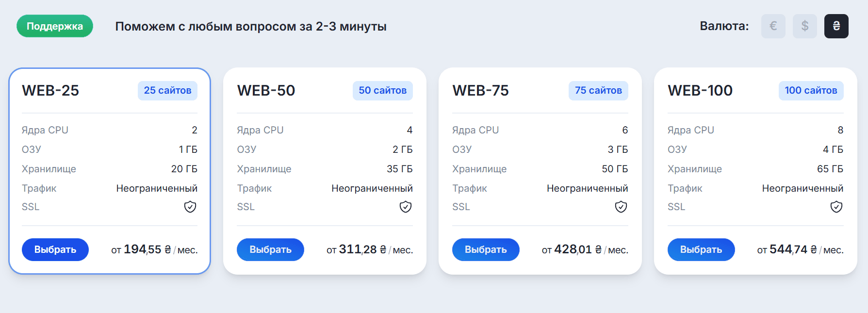Click the 311,28 ₴ price of WEB-50
Screen dimensions: 868x313
pyautogui.click(x=362, y=249)
